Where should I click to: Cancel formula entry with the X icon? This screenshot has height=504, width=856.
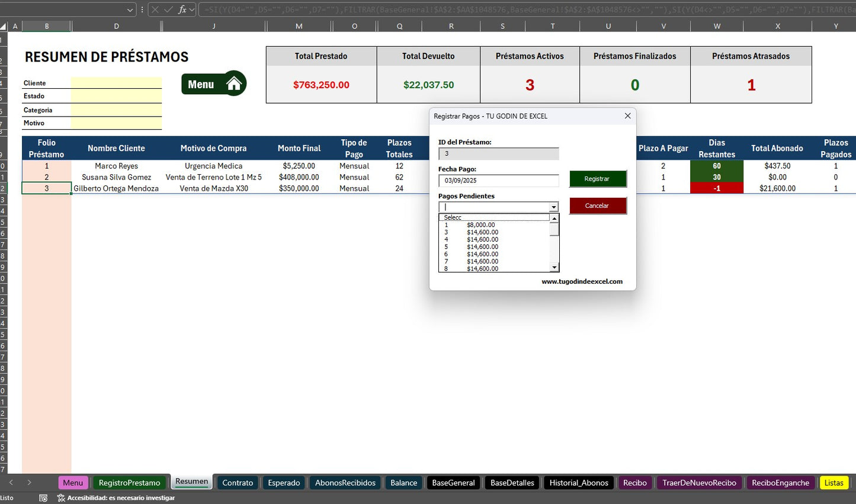(155, 9)
